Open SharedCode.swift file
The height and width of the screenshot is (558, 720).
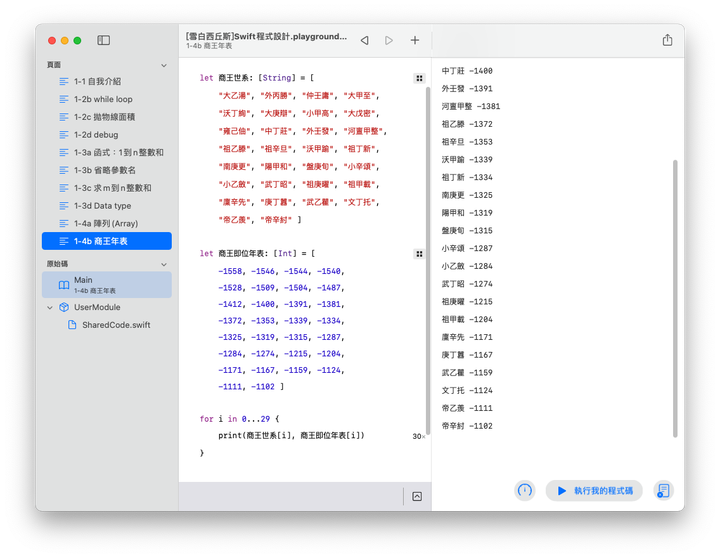107,325
